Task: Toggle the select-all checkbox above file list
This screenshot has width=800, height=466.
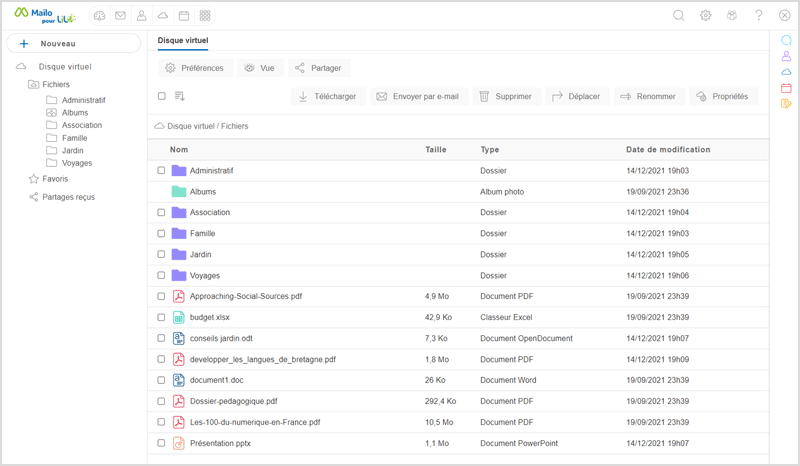Action: click(x=161, y=97)
